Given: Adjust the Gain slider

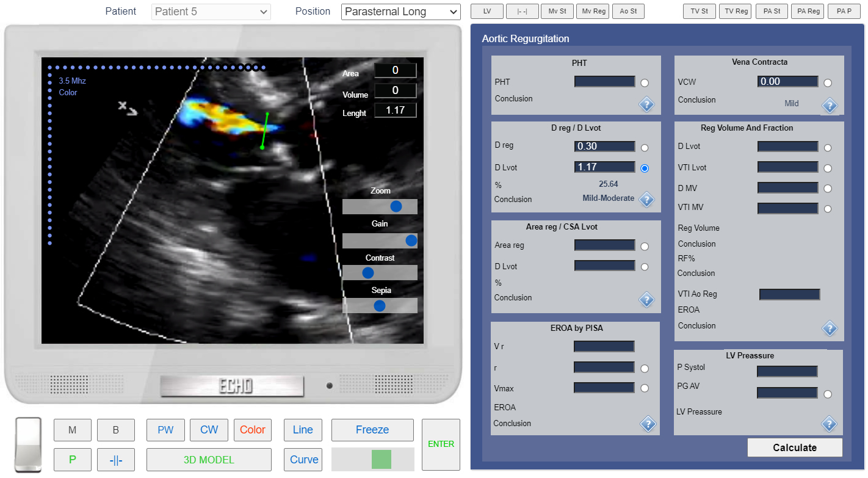Looking at the screenshot, I should coord(411,241).
